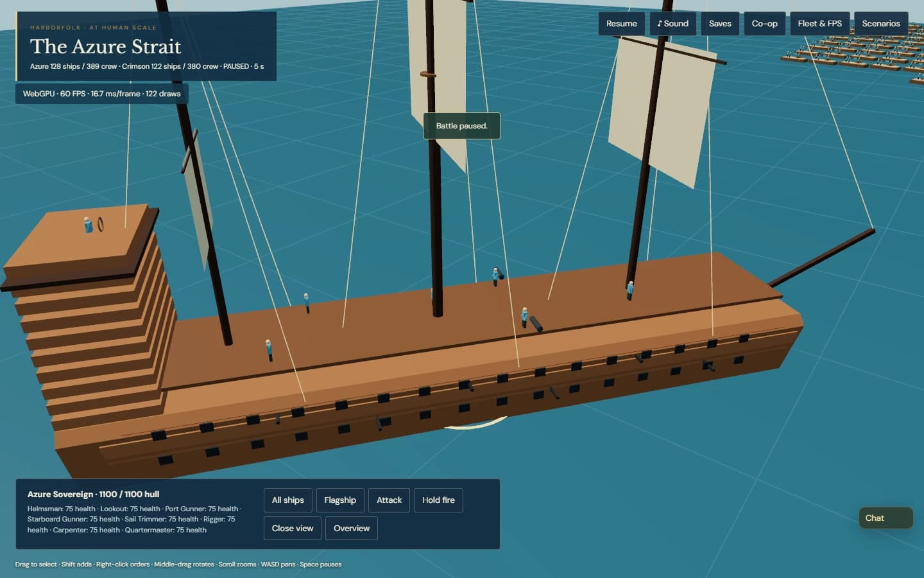Click the Azure Sovereign hull status text
The image size is (924, 578).
pos(93,495)
